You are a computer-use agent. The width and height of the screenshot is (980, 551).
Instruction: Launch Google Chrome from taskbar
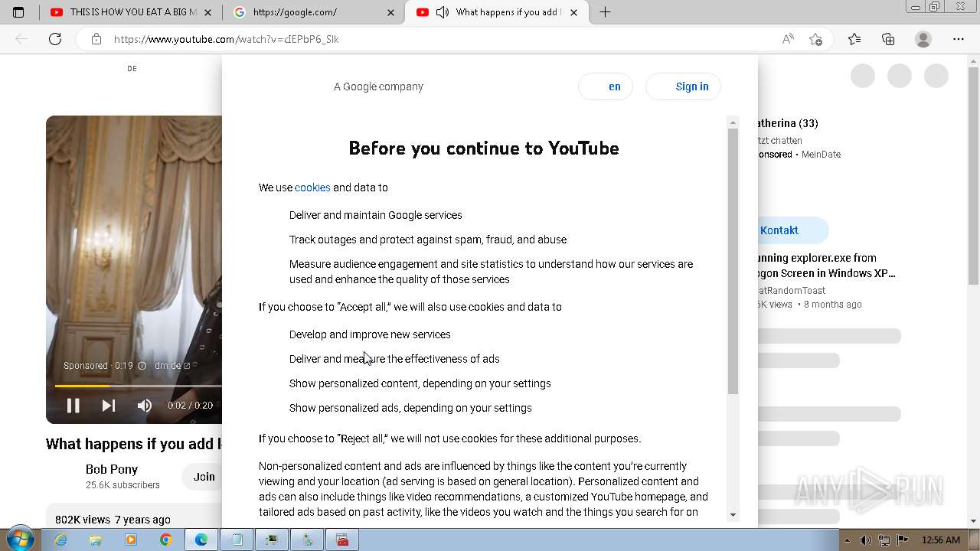(x=166, y=540)
